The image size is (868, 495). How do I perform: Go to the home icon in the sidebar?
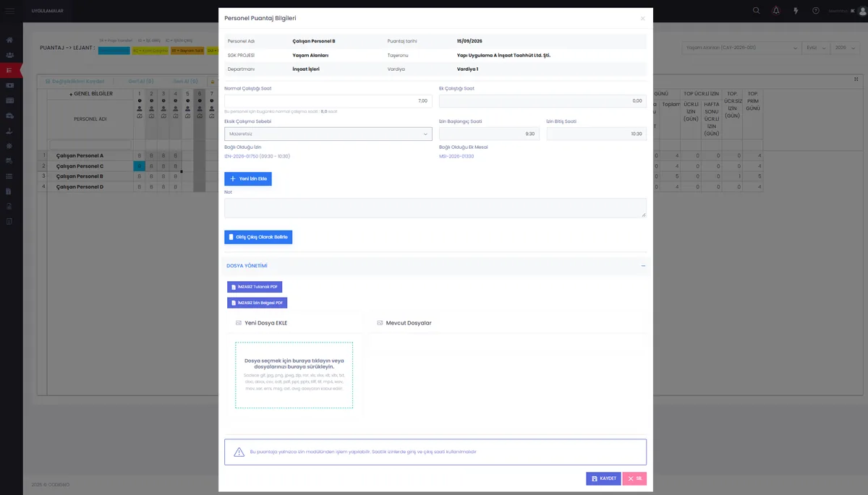(9, 40)
